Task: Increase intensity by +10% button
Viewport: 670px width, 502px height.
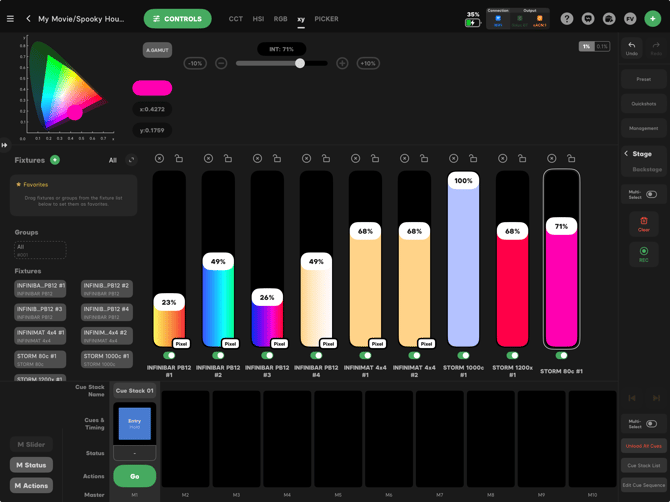Action: (x=368, y=64)
